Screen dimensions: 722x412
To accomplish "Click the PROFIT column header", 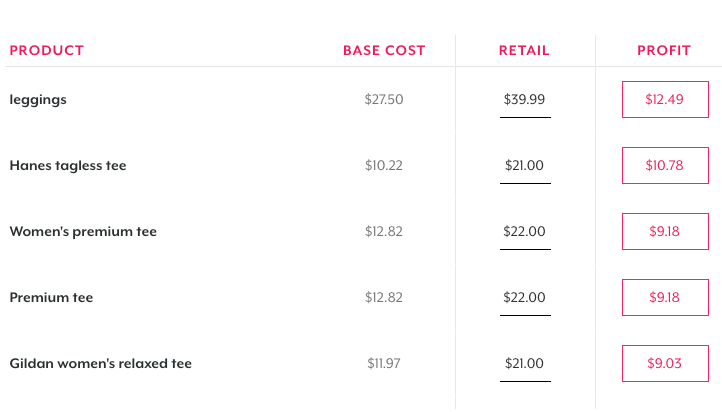I will 664,50.
